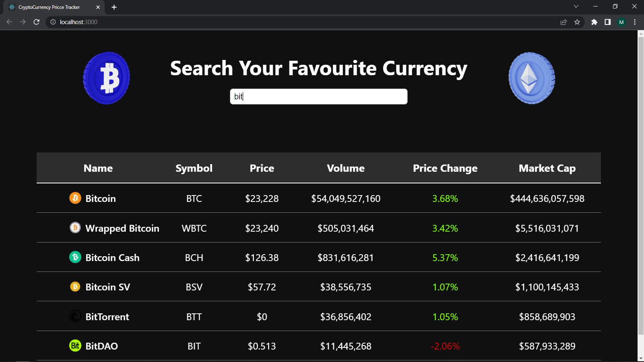Click the Market Cap column header
This screenshot has width=644, height=362.
(547, 168)
